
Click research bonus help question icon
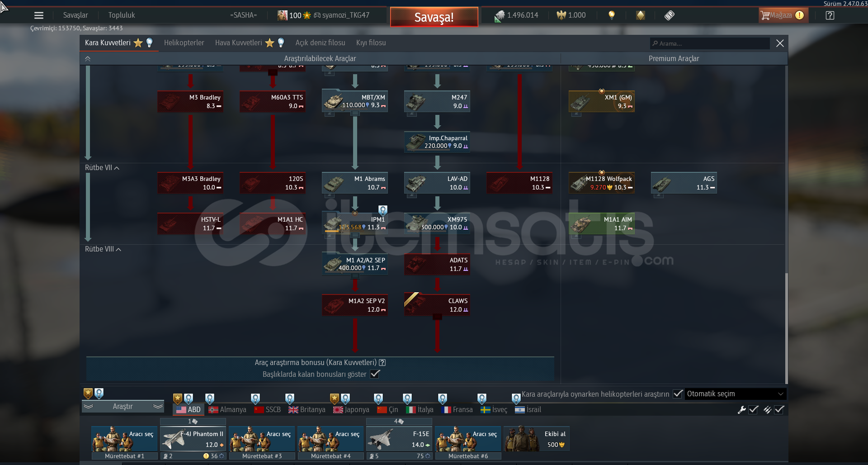click(382, 363)
